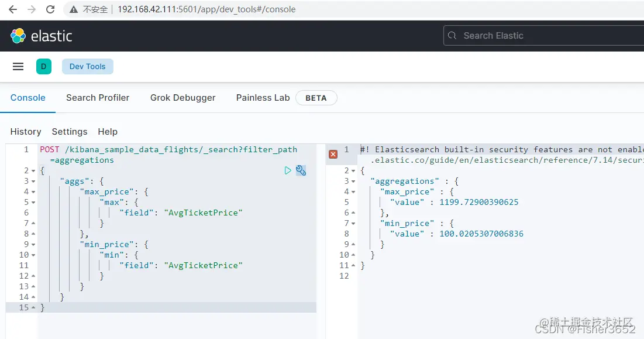
Task: Open the Settings menu
Action: pos(70,132)
